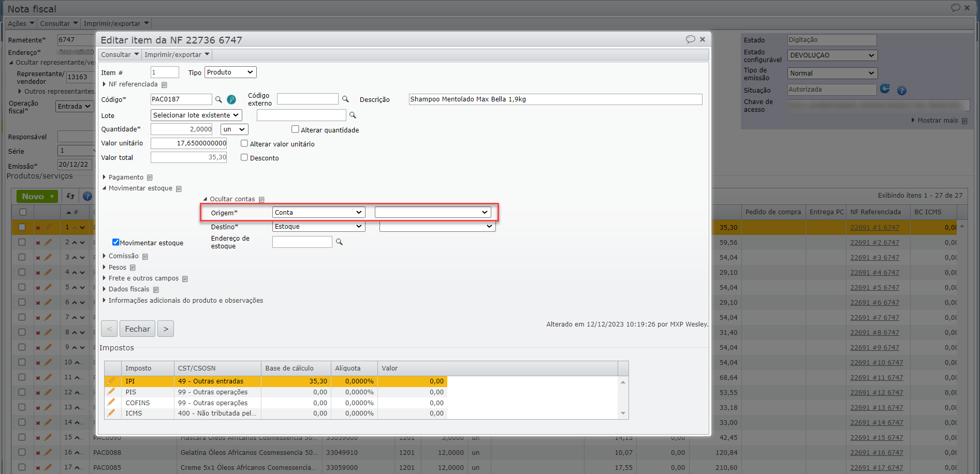Image resolution: width=980 pixels, height=474 pixels.
Task: Edit item row 17 pencil icon
Action: coord(48,467)
